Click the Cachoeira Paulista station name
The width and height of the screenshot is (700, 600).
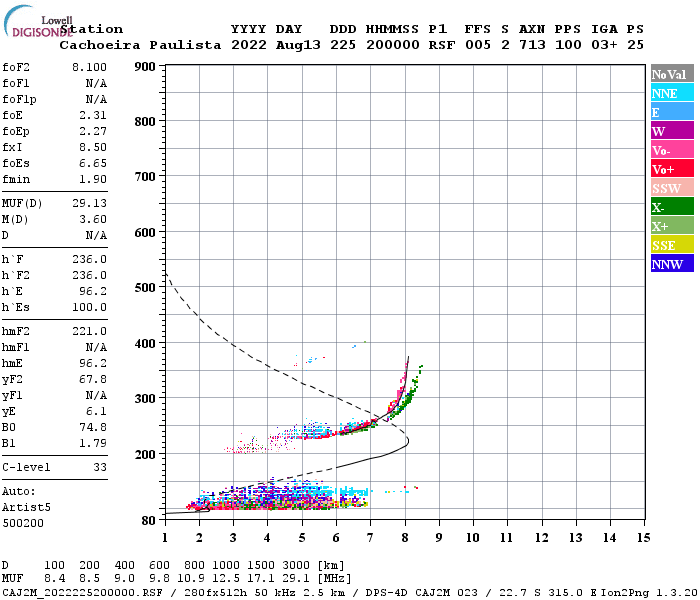pos(140,45)
